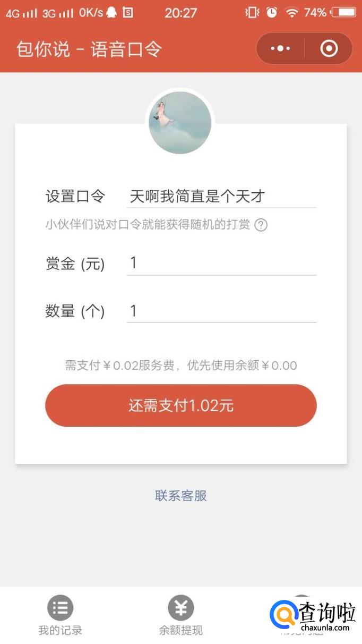Click the 设置口令 text field
This screenshot has width=362, height=644.
pos(221,197)
